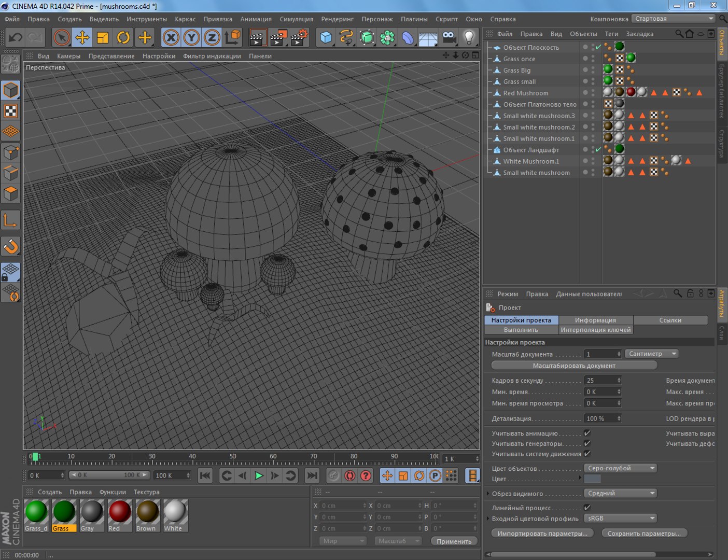Viewport: 728px width, 560px height.
Task: Add a light with the bulb icon
Action: pos(469,37)
